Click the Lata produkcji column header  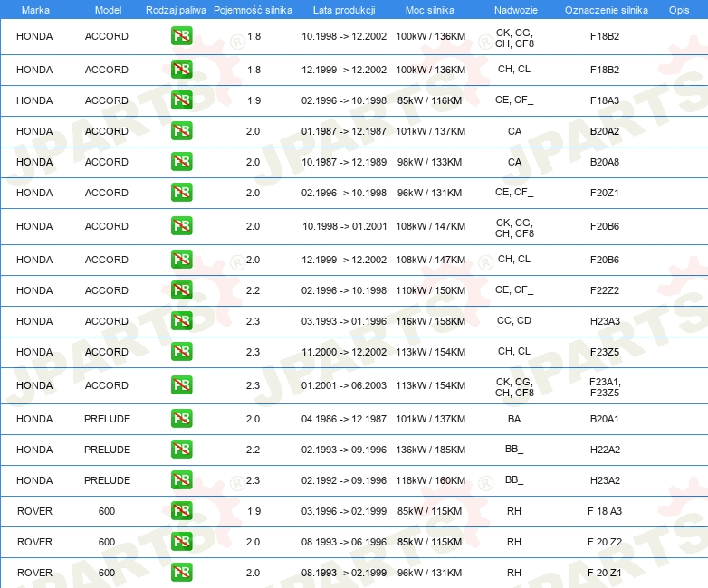[x=344, y=10]
